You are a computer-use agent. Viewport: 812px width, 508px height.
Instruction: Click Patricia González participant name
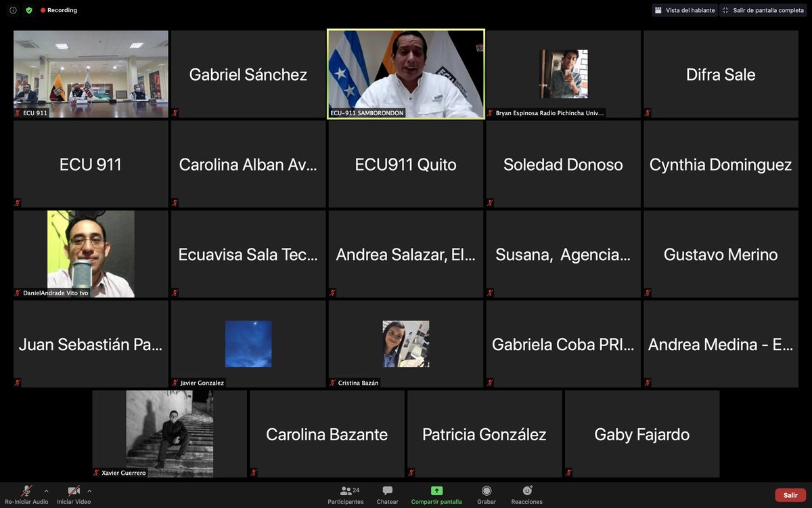484,435
